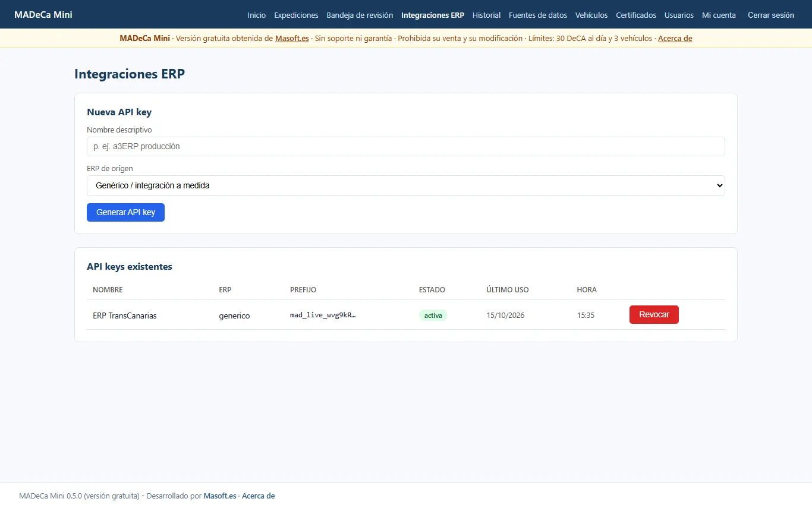812x511 pixels.
Task: Go to Expediciones in the navigation bar
Action: 296,15
